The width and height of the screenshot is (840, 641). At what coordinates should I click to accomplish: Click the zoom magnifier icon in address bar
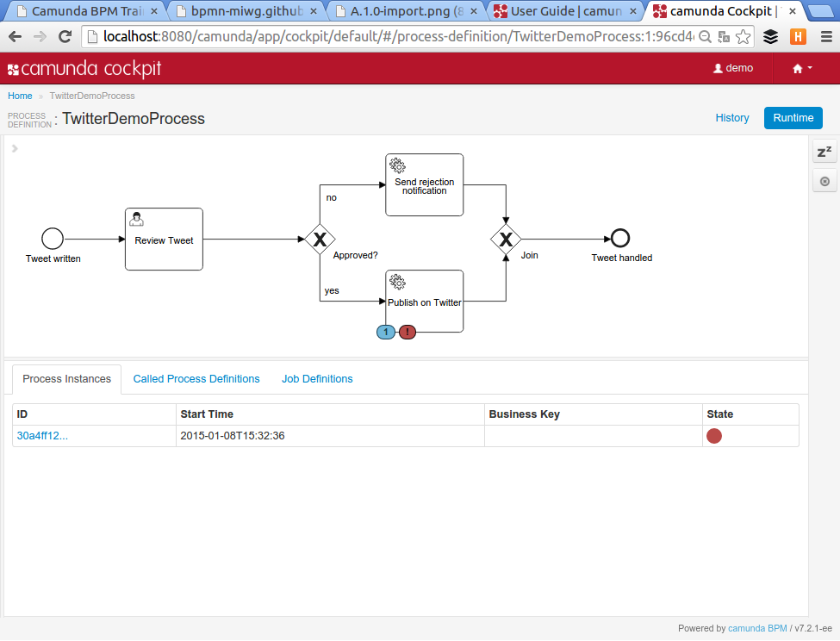(706, 36)
